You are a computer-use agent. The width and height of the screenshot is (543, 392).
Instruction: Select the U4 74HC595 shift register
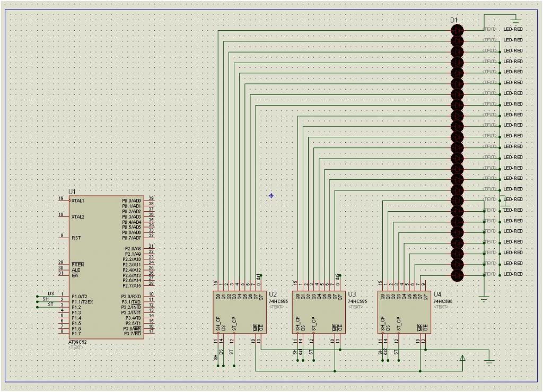[x=404, y=312]
